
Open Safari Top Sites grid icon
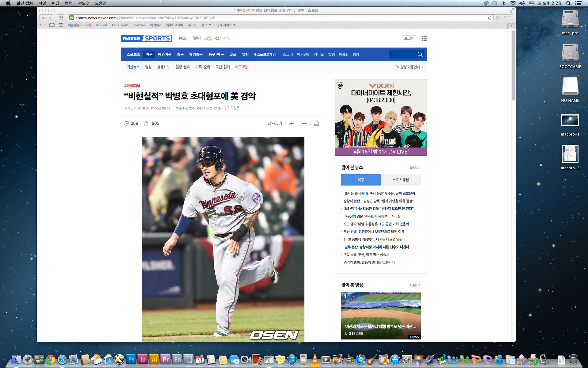(x=61, y=25)
